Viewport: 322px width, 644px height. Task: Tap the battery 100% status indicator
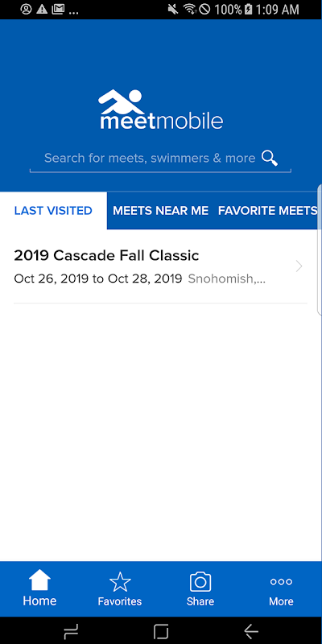click(x=233, y=10)
